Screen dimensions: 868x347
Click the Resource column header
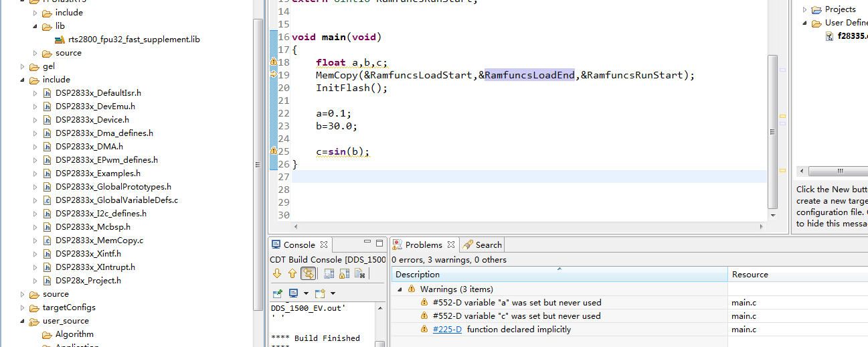(x=797, y=274)
